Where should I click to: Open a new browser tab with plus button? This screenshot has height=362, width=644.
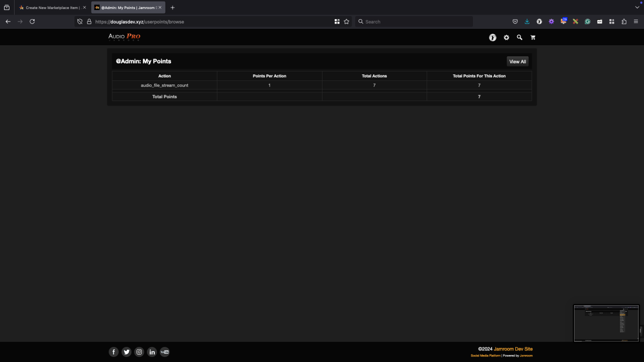173,8
